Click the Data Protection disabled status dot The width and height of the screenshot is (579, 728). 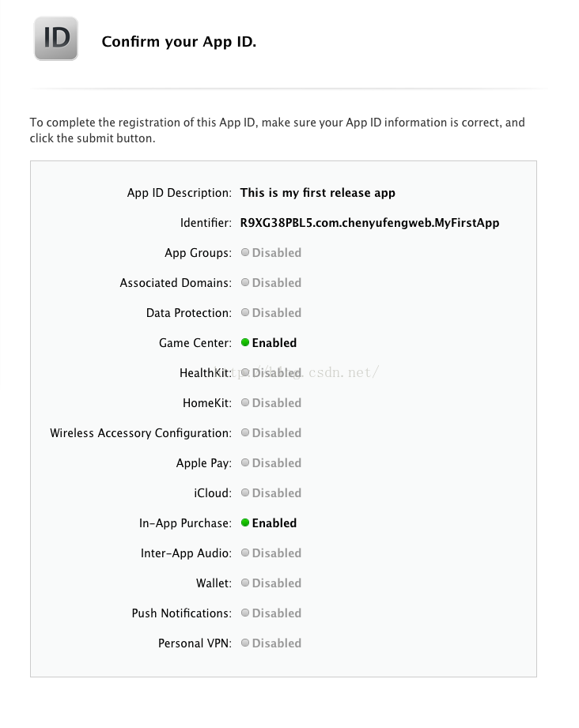click(x=245, y=313)
